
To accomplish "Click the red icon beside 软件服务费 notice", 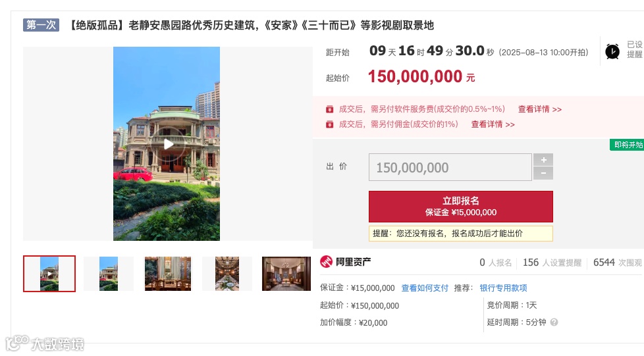I will [329, 109].
